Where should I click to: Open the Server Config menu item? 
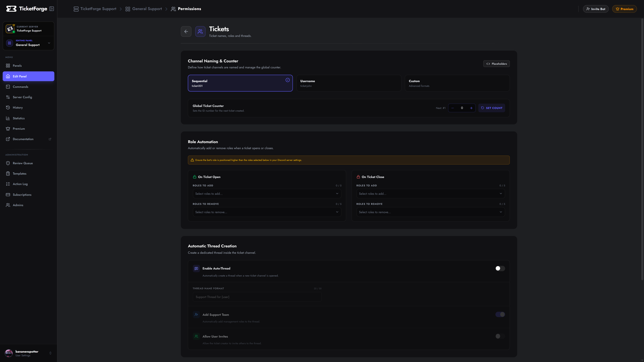pyautogui.click(x=29, y=97)
